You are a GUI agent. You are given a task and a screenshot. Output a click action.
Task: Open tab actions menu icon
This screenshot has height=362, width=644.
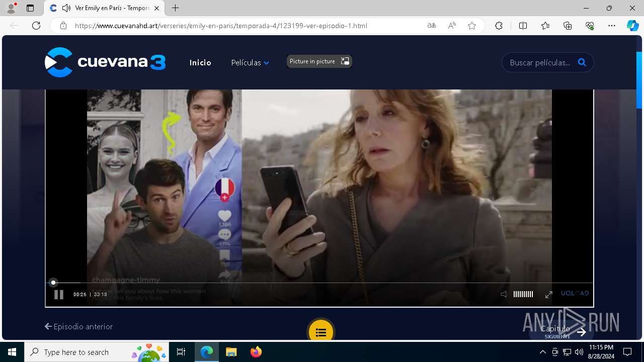30,8
